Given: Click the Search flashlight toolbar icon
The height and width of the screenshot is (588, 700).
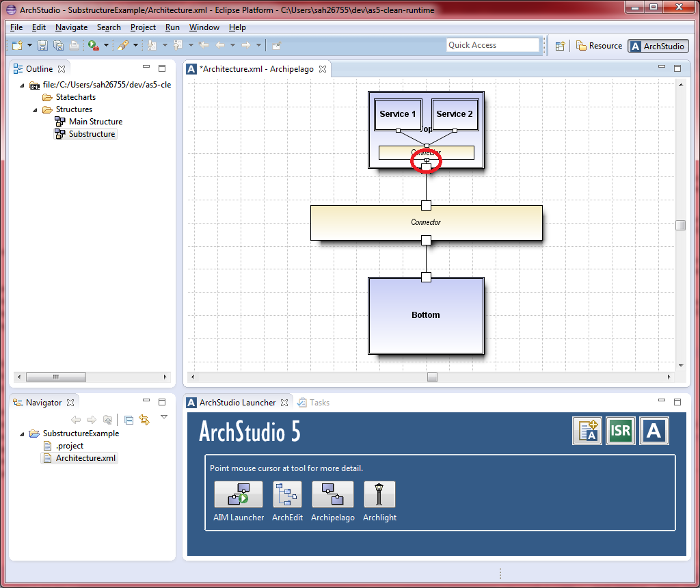Looking at the screenshot, I should coord(124,45).
